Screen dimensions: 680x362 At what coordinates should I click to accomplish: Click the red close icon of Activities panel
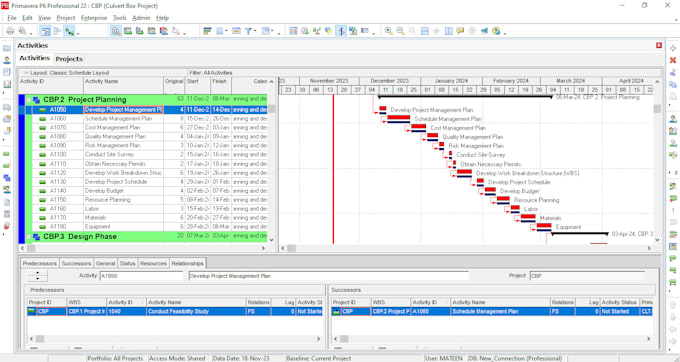(x=659, y=46)
